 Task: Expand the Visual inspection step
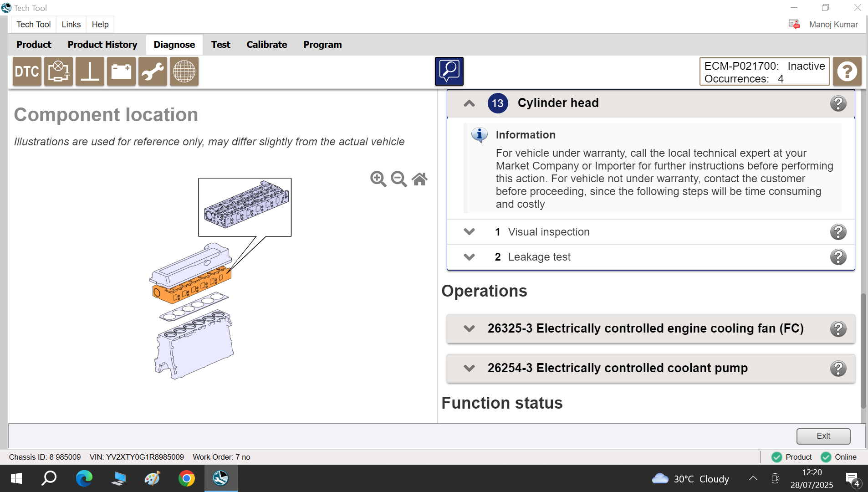pyautogui.click(x=470, y=232)
